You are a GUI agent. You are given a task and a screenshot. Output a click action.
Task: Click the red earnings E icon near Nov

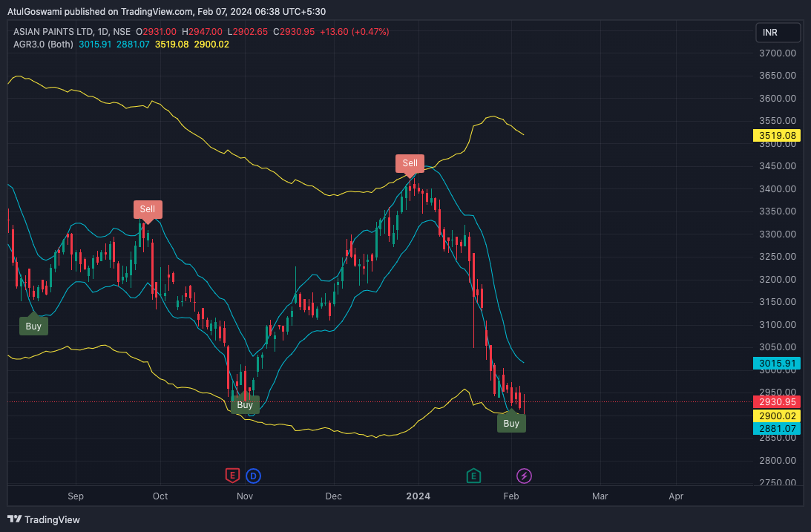click(x=232, y=476)
